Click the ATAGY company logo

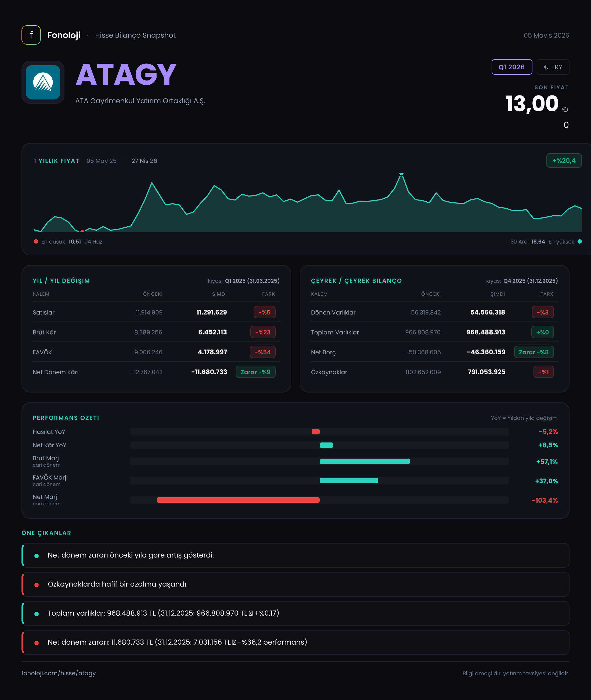[x=43, y=82]
